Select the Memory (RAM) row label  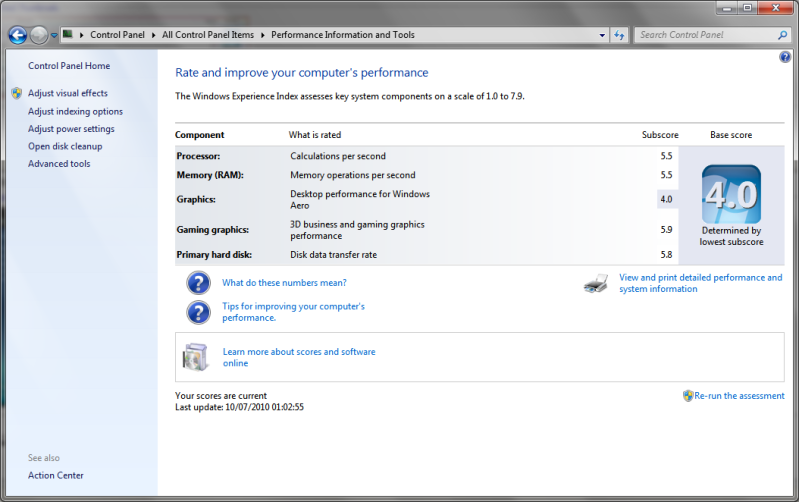point(210,175)
